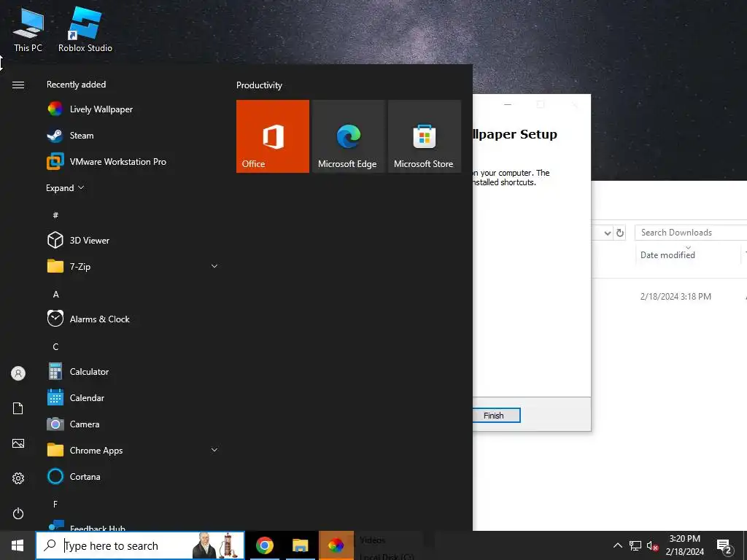Launch Calculator from app list

pos(133,371)
